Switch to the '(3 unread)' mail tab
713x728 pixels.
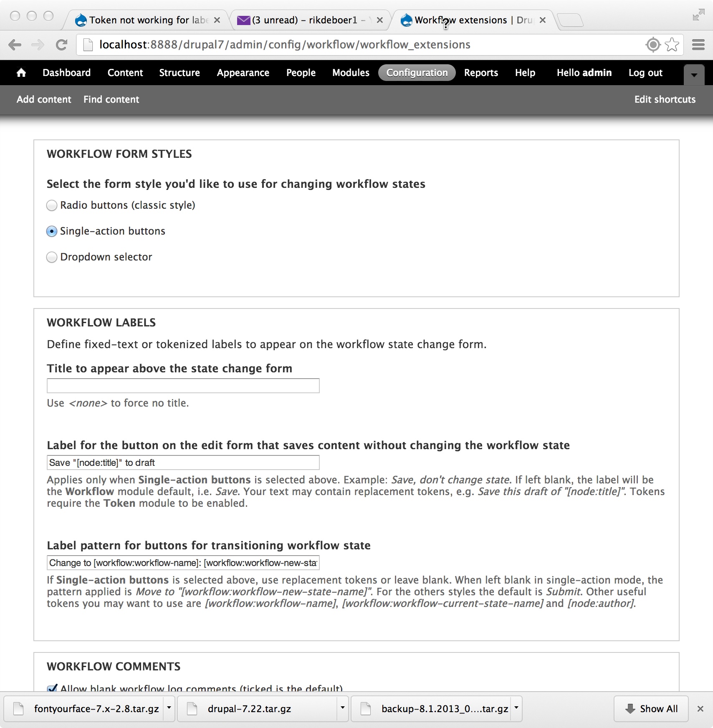click(309, 20)
